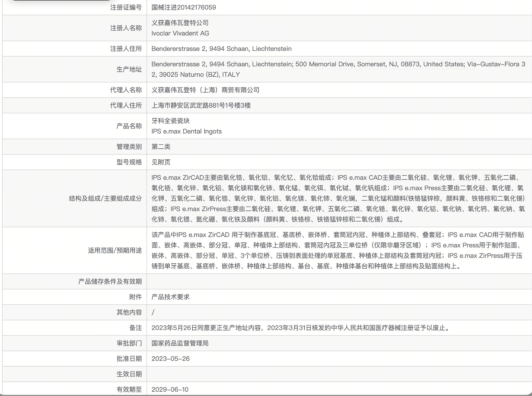Click the registrant name 义获嘉伟瓦登特公司
Screen dimensions: 532x396
pyautogui.click(x=180, y=23)
